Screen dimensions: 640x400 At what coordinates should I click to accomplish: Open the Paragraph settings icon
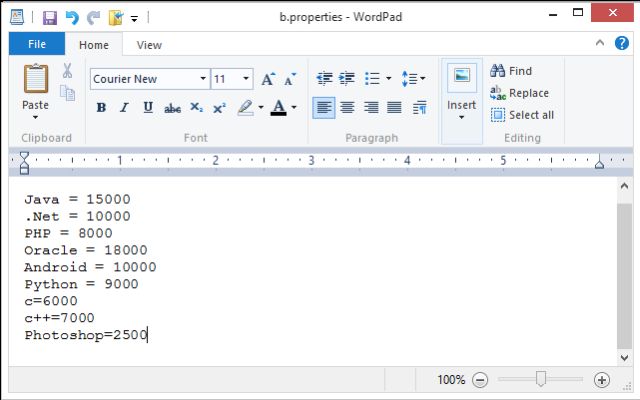click(x=420, y=108)
